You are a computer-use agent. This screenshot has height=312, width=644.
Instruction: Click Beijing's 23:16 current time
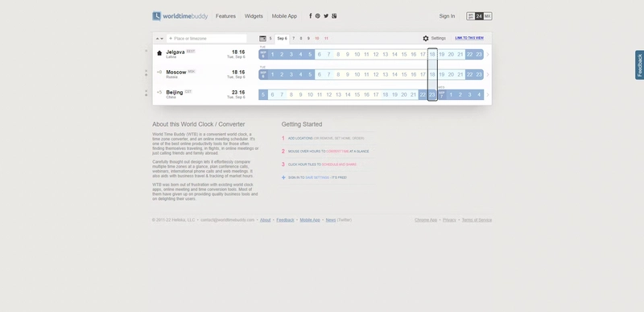pyautogui.click(x=238, y=93)
